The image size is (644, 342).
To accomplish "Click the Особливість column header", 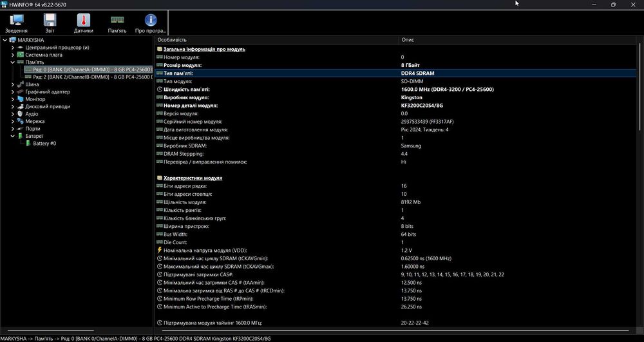I will (x=277, y=40).
